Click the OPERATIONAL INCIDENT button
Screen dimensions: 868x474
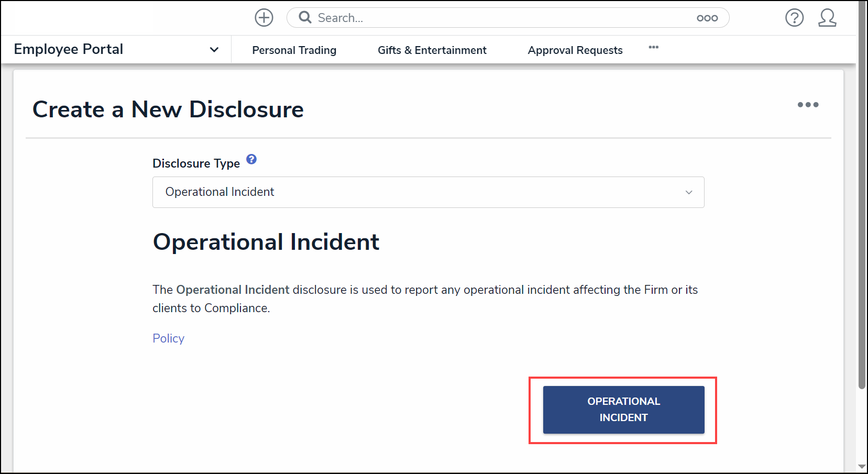point(623,410)
